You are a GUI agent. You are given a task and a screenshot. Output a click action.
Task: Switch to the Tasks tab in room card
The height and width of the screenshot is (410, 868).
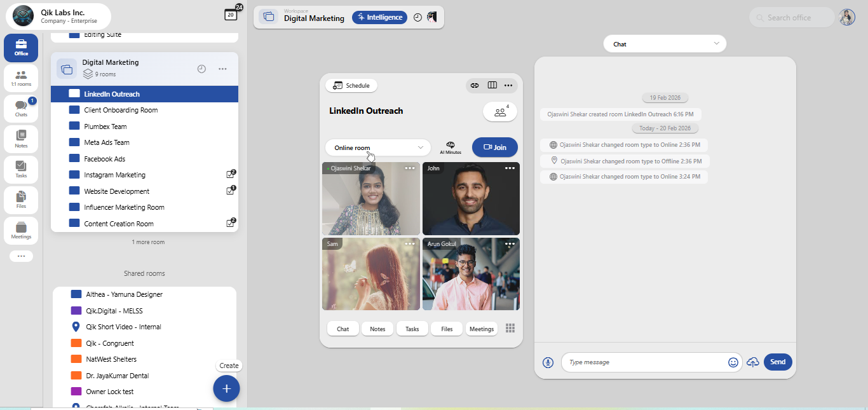point(412,329)
